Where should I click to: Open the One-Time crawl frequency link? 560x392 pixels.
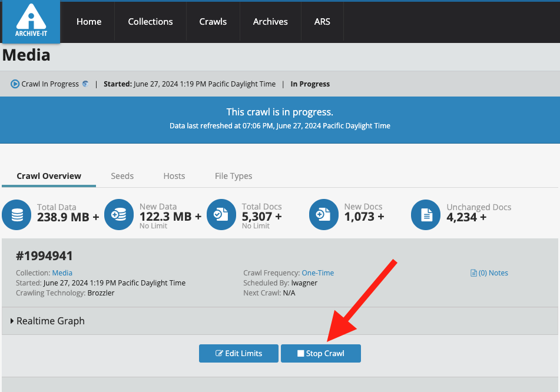click(x=317, y=273)
